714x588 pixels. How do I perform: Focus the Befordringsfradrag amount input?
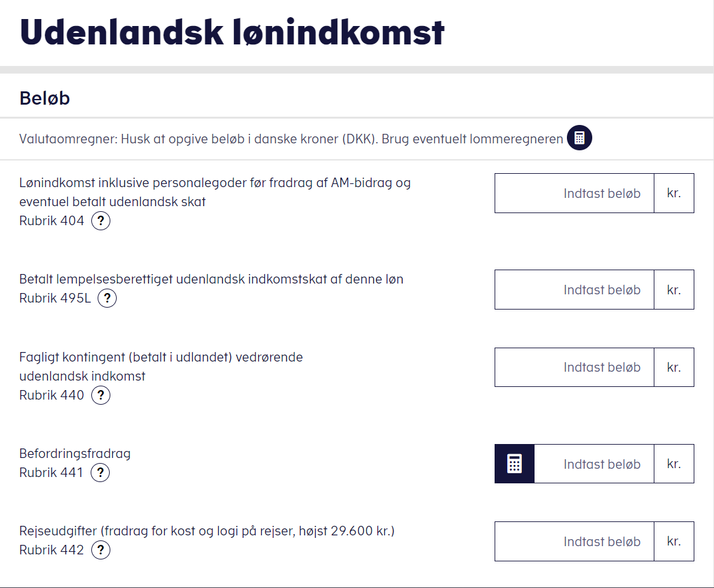[x=594, y=464]
